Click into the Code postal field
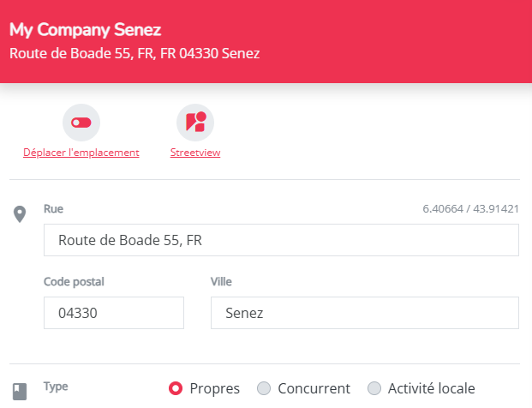 [x=114, y=313]
